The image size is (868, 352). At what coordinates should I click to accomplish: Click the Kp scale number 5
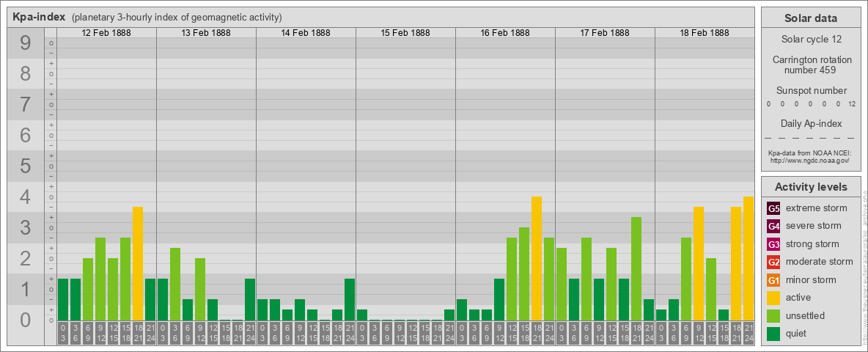(x=26, y=166)
